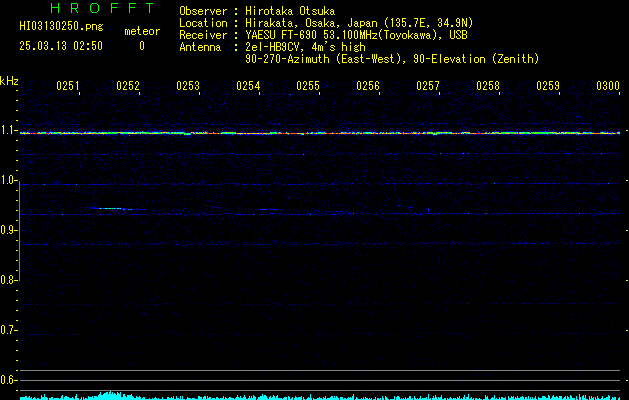Click the 0252 time marker
This screenshot has height=400, width=629.
[x=128, y=85]
